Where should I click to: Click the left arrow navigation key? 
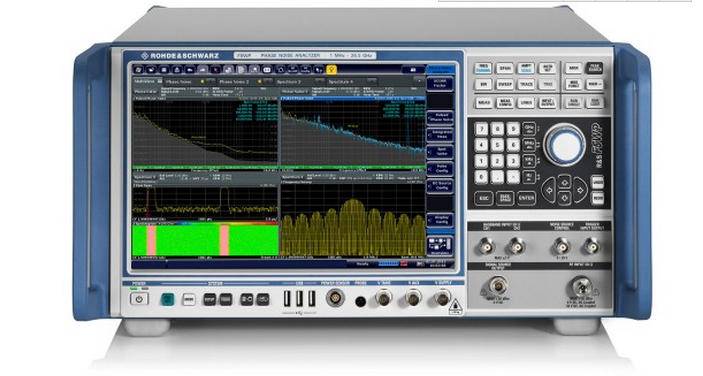(549, 190)
